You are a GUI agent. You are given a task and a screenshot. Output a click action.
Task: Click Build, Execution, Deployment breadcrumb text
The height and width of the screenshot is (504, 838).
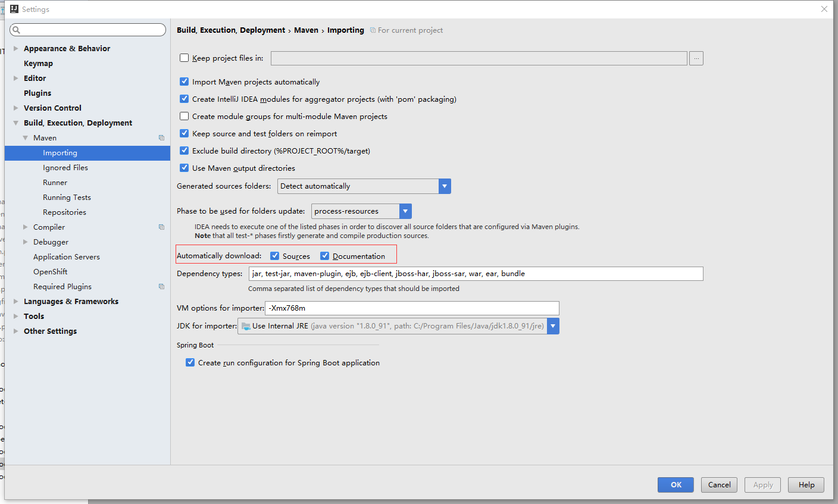click(231, 30)
